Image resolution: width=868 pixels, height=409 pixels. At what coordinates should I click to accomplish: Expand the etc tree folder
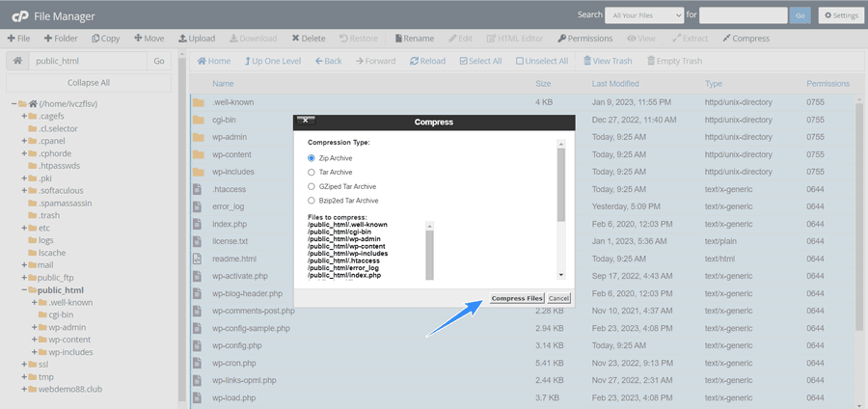point(24,228)
